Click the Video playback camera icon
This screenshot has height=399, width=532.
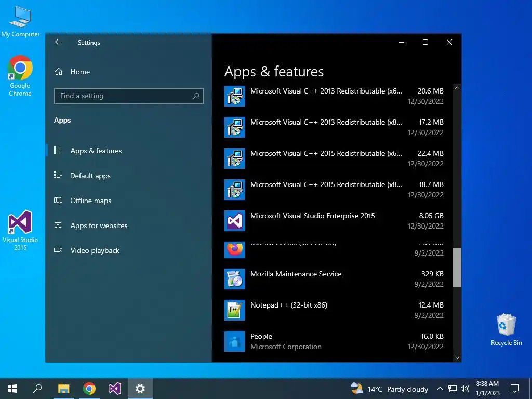coord(58,250)
